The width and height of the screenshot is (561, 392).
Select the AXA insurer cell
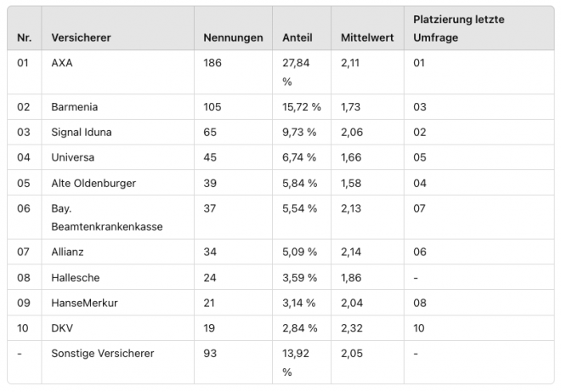62,63
